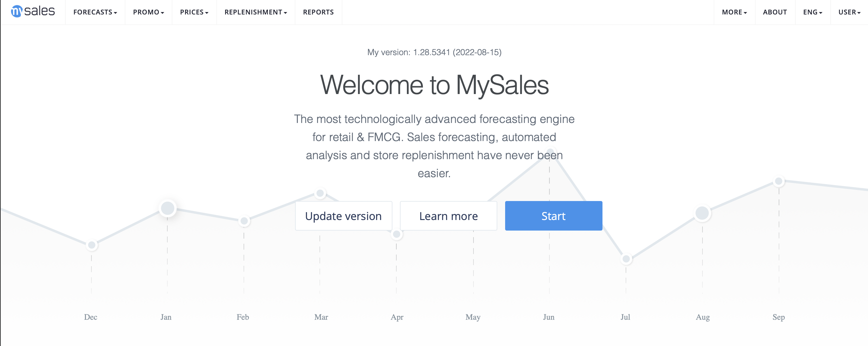Image resolution: width=868 pixels, height=346 pixels.
Task: Open the PRICES dropdown menu
Action: click(194, 12)
